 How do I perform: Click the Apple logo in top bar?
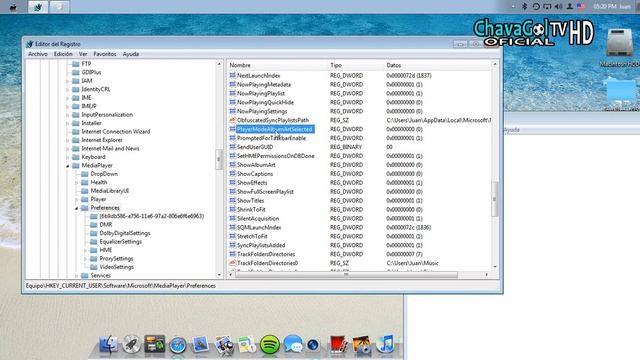(13, 7)
